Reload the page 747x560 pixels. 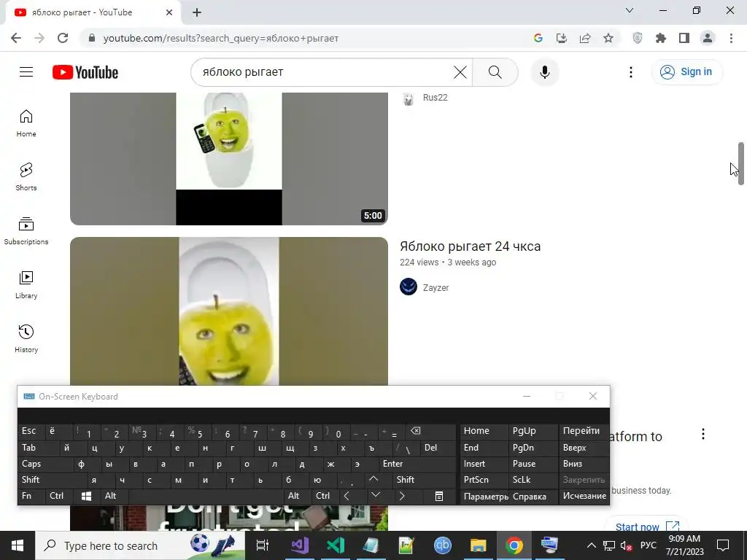63,38
